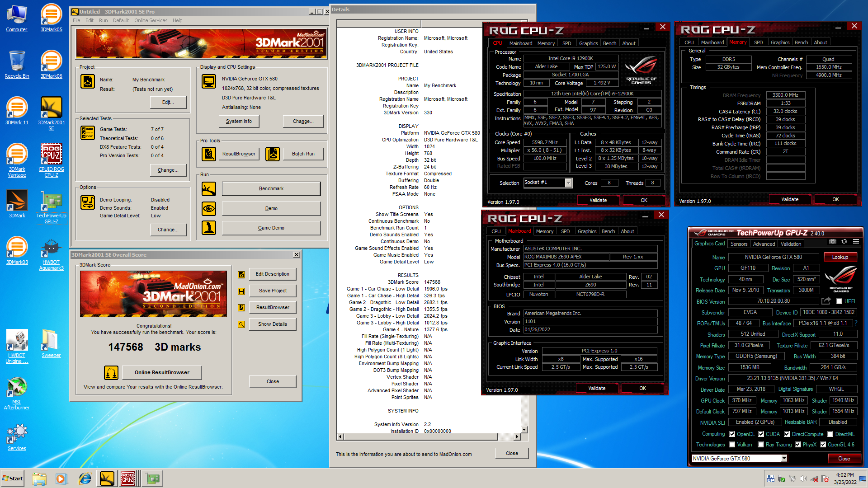
Task: Click the Start button on the taskbar
Action: [x=12, y=479]
